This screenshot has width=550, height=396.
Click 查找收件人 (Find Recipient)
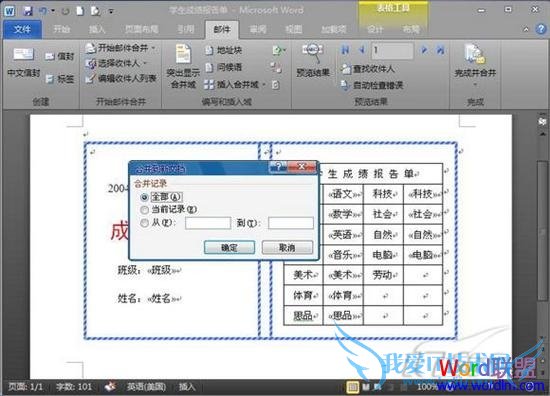[368, 69]
